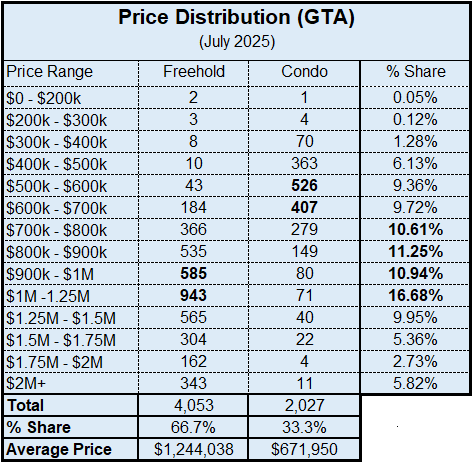Select the 16.68% share cell
The height and width of the screenshot is (463, 473).
pos(415,295)
